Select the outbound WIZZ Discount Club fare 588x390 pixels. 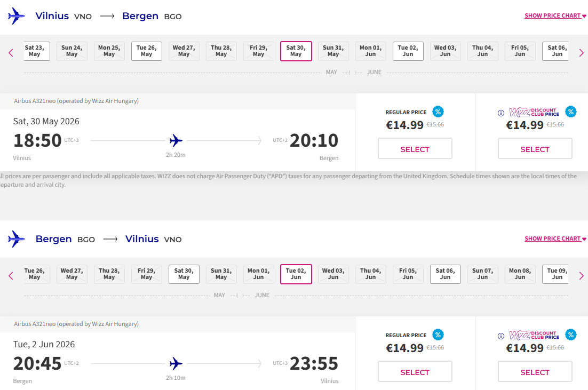(x=535, y=149)
